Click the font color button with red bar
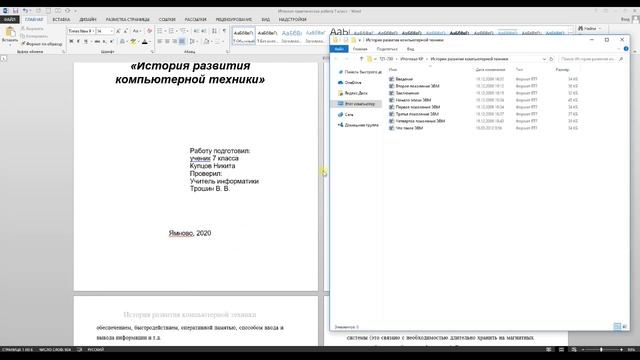 click(144, 41)
